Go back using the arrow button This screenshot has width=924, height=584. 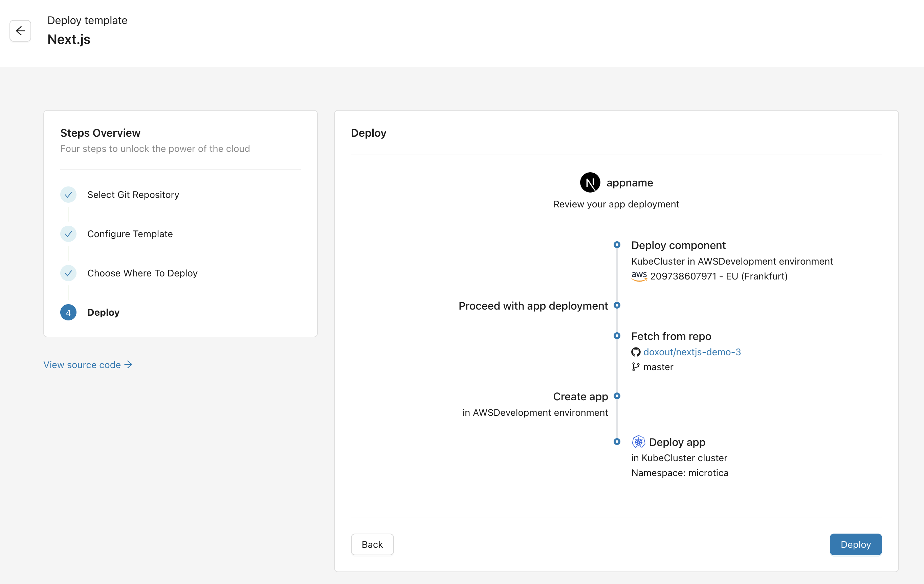click(20, 31)
